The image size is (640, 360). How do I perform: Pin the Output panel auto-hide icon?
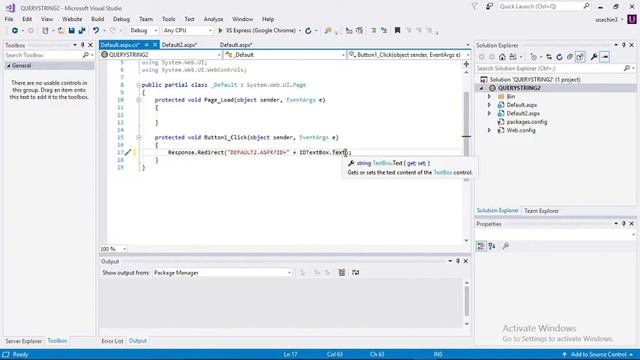458,261
